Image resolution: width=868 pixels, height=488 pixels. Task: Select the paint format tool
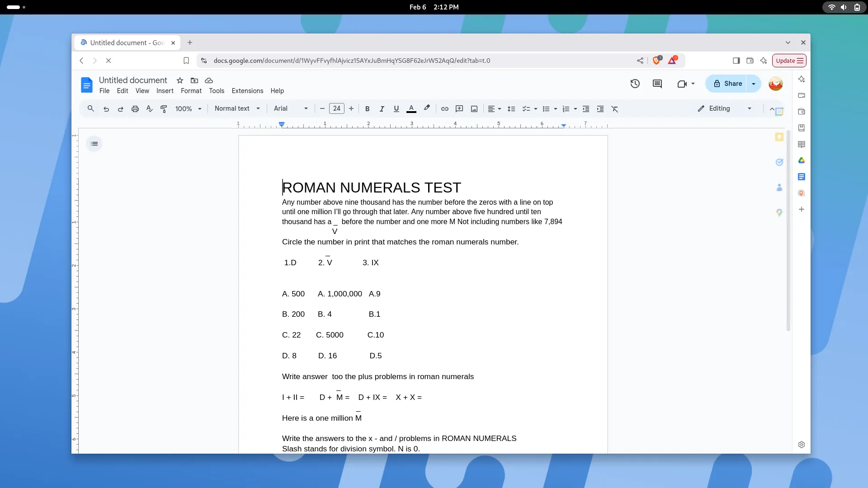(x=164, y=109)
